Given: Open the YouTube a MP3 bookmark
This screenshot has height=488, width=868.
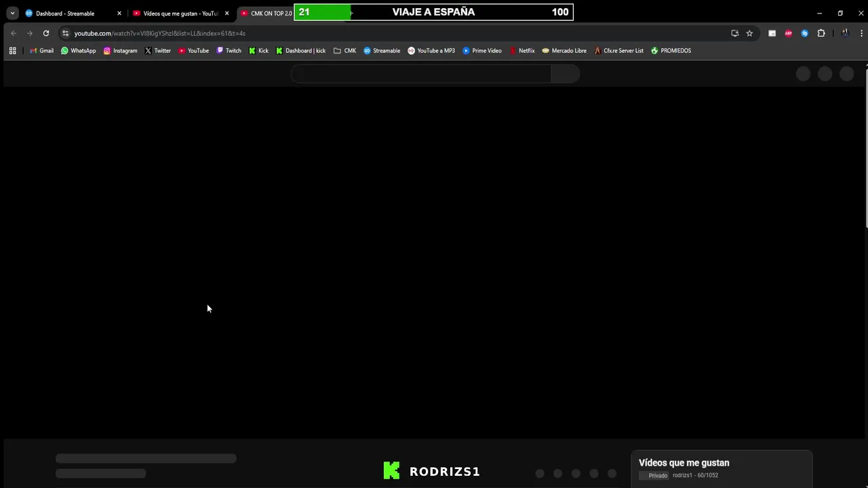Looking at the screenshot, I should coord(431,51).
